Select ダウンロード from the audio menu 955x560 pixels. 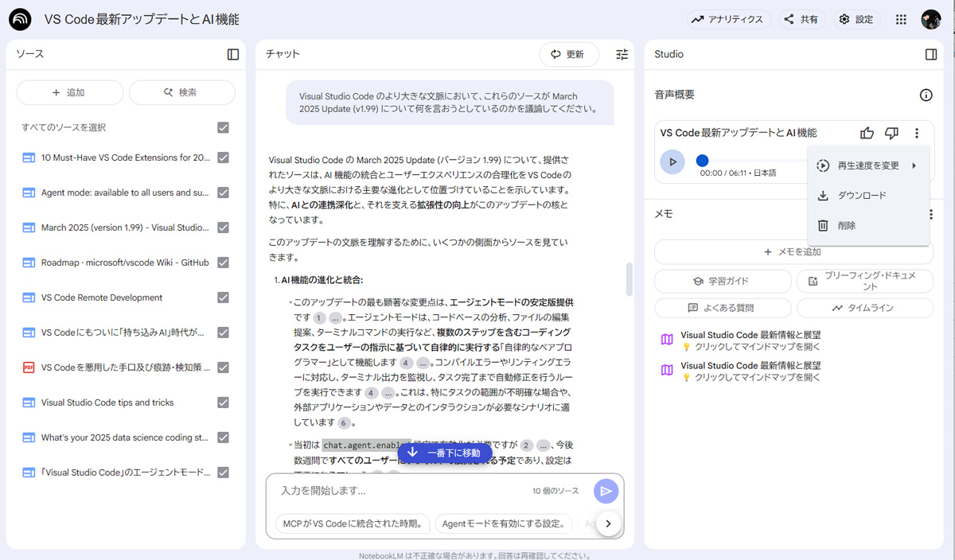pos(861,196)
